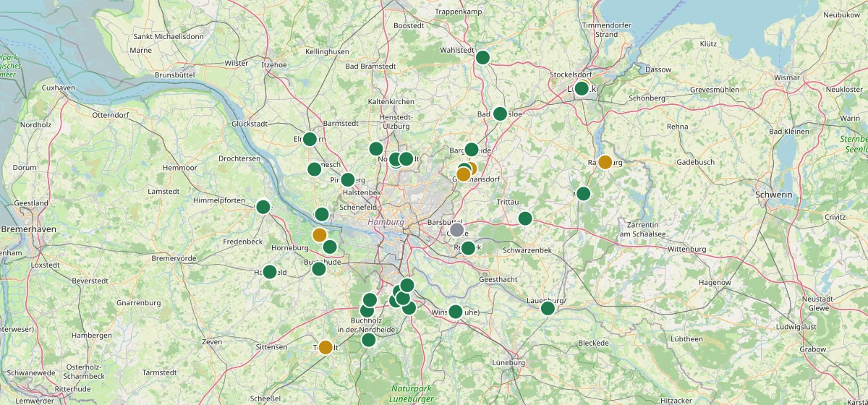Click the Timmendorfer Strand label

(607, 30)
